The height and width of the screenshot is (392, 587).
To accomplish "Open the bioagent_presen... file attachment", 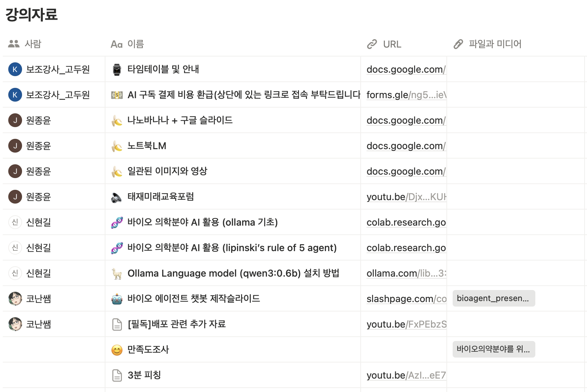I will click(493, 298).
